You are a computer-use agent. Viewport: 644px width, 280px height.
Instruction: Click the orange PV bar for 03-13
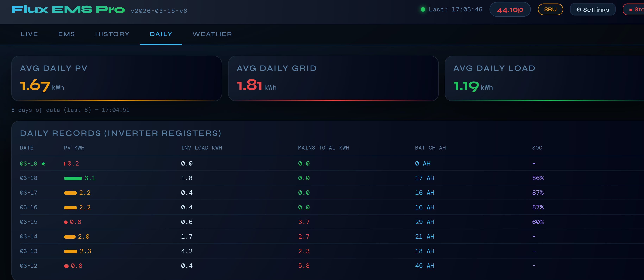[x=71, y=251]
